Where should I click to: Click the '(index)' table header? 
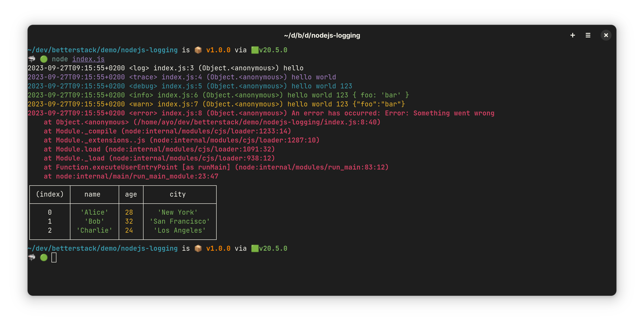coord(50,194)
